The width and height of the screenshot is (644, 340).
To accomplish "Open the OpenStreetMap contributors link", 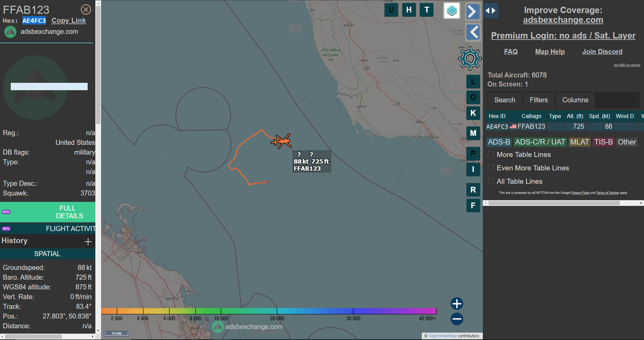I will pyautogui.click(x=443, y=336).
